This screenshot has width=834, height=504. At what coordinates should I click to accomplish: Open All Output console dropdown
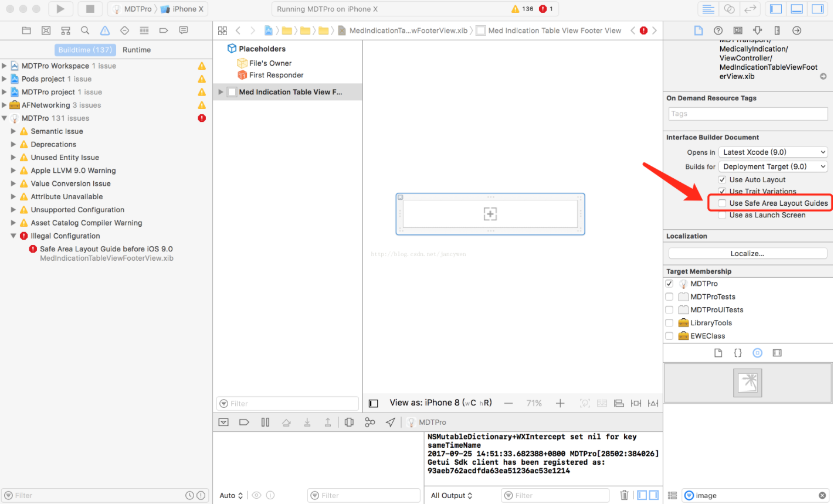[x=452, y=496]
